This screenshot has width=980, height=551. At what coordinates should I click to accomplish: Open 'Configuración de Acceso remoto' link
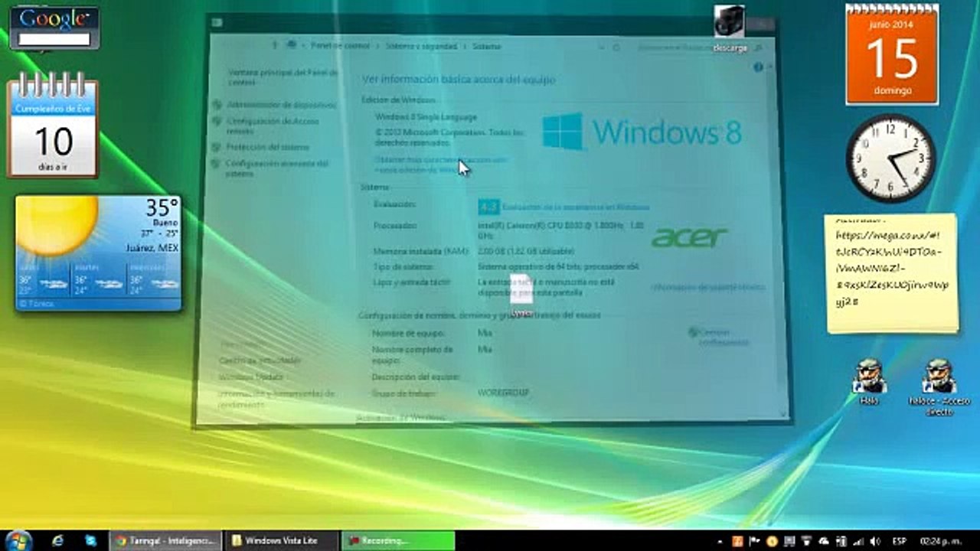pyautogui.click(x=273, y=126)
